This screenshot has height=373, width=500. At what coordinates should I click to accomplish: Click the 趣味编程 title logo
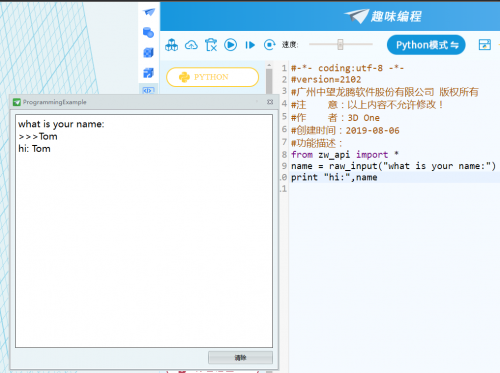point(383,16)
